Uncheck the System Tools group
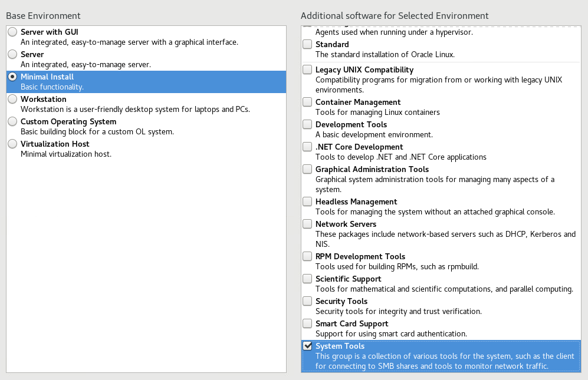 [307, 345]
